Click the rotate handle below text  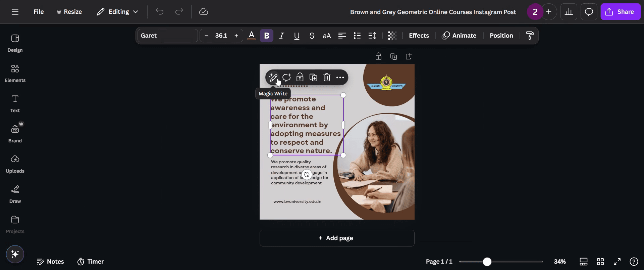(x=307, y=175)
